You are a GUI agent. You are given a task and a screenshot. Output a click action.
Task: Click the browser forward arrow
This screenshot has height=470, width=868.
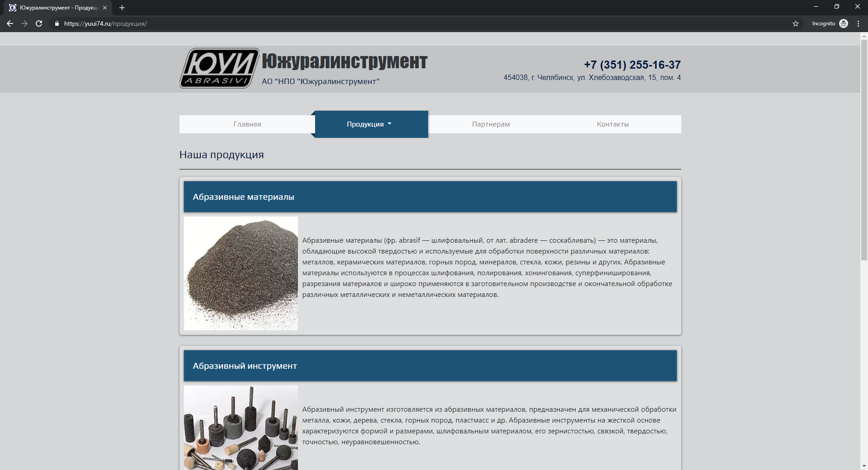pyautogui.click(x=24, y=23)
